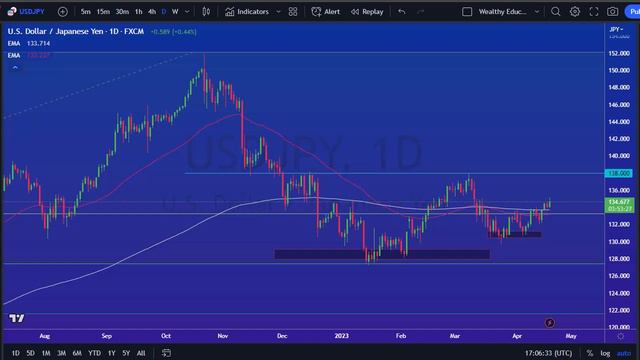Screen dimensions: 640x360
Task: Set date range to 6M
Action: pyautogui.click(x=77, y=353)
